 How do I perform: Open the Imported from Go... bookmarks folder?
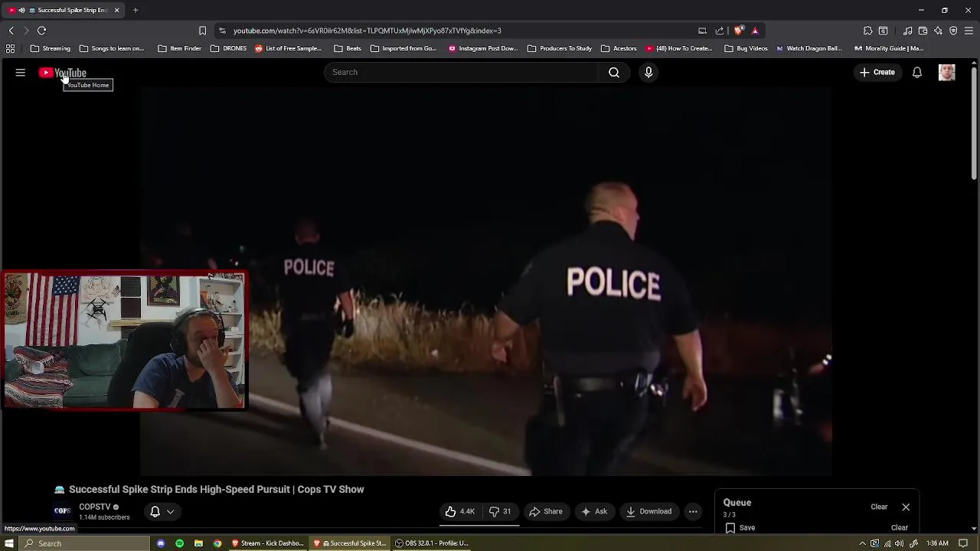tap(403, 48)
